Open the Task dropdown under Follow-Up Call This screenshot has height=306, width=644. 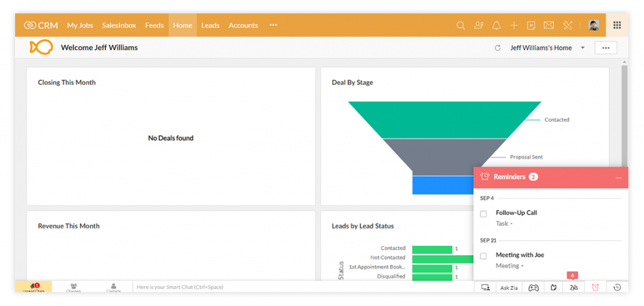pyautogui.click(x=504, y=224)
